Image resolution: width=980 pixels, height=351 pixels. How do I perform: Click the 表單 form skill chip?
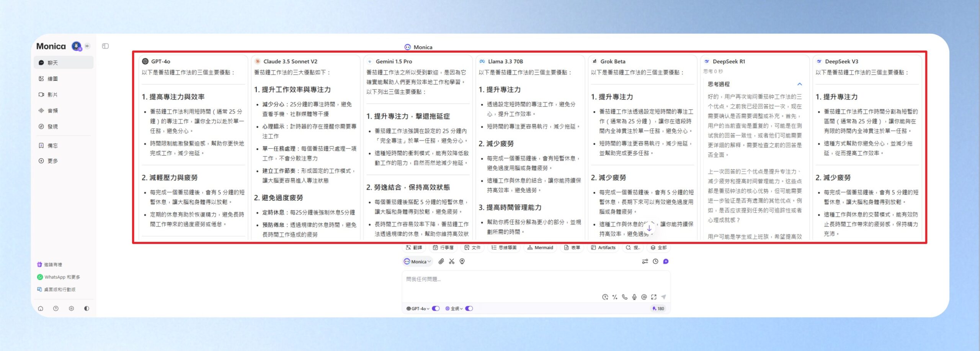pos(572,248)
